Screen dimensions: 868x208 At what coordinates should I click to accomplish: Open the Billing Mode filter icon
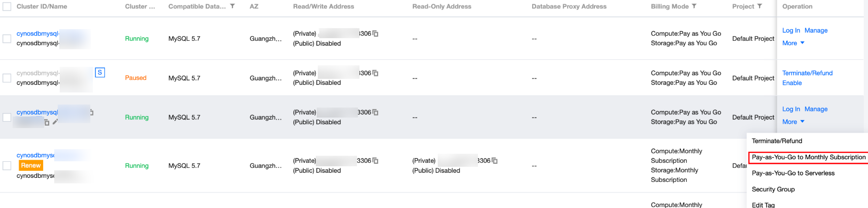pos(694,7)
